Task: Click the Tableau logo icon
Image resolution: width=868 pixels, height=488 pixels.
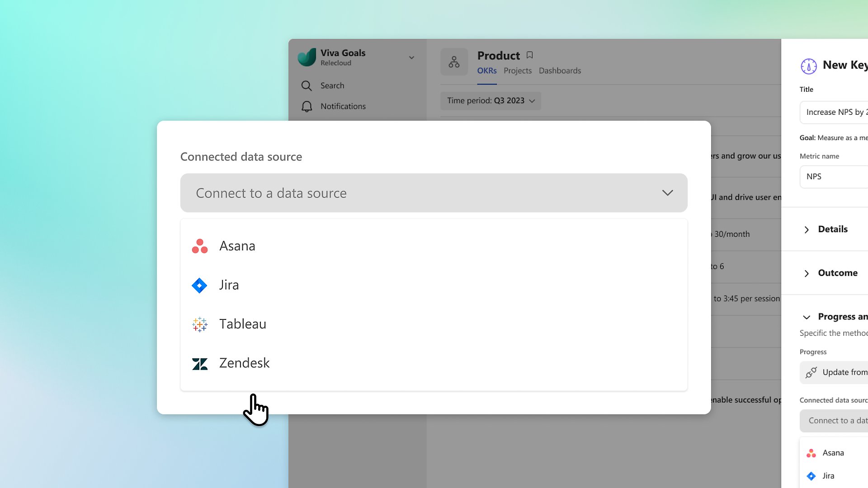Action: tap(199, 324)
